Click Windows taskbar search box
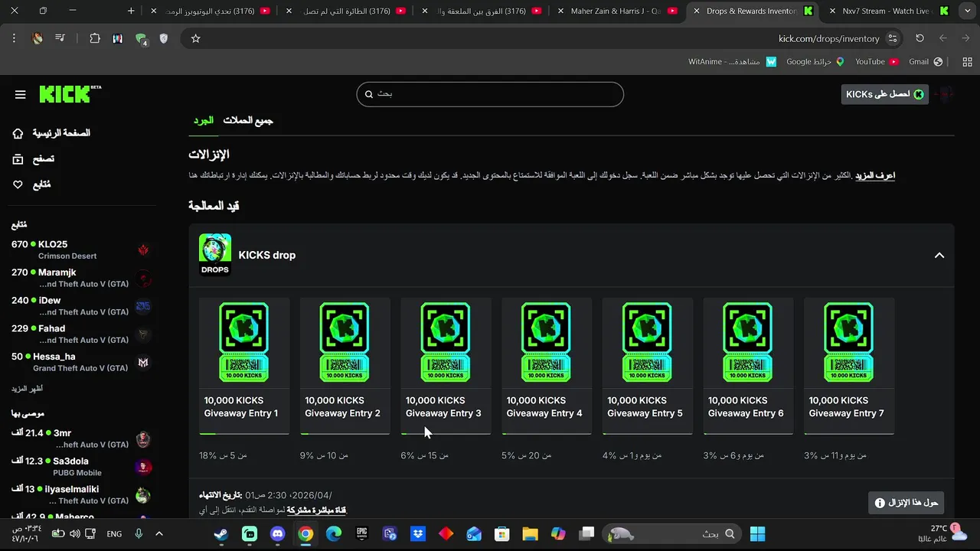Screen dimensions: 980x551 (673, 533)
